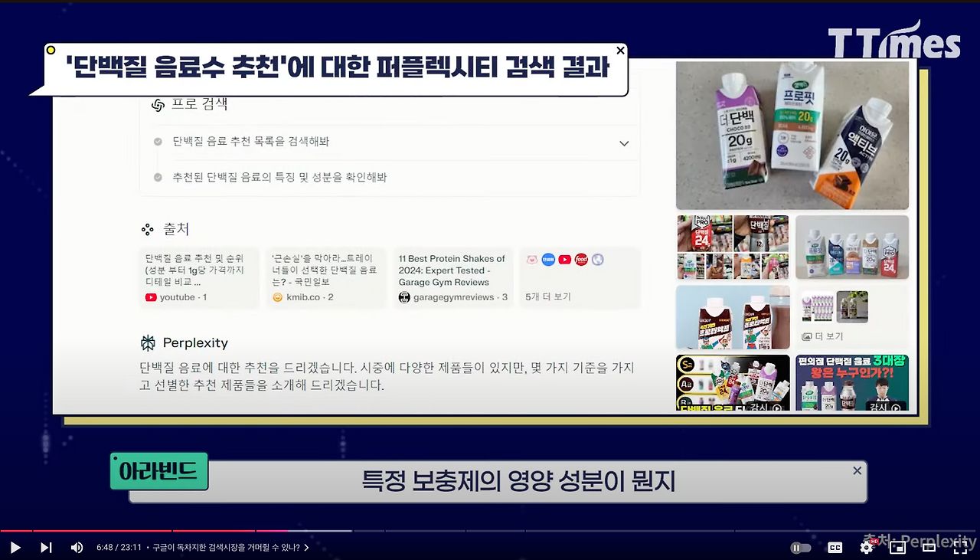Toggle the autoplay switch
Image resolution: width=980 pixels, height=560 pixels.
pyautogui.click(x=800, y=548)
